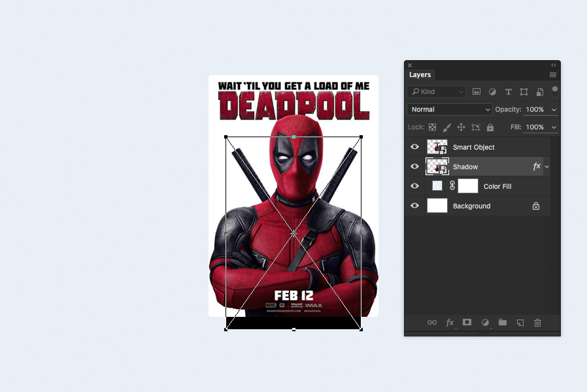Click Smart Object layer thumbnail
The height and width of the screenshot is (392, 587).
(437, 147)
